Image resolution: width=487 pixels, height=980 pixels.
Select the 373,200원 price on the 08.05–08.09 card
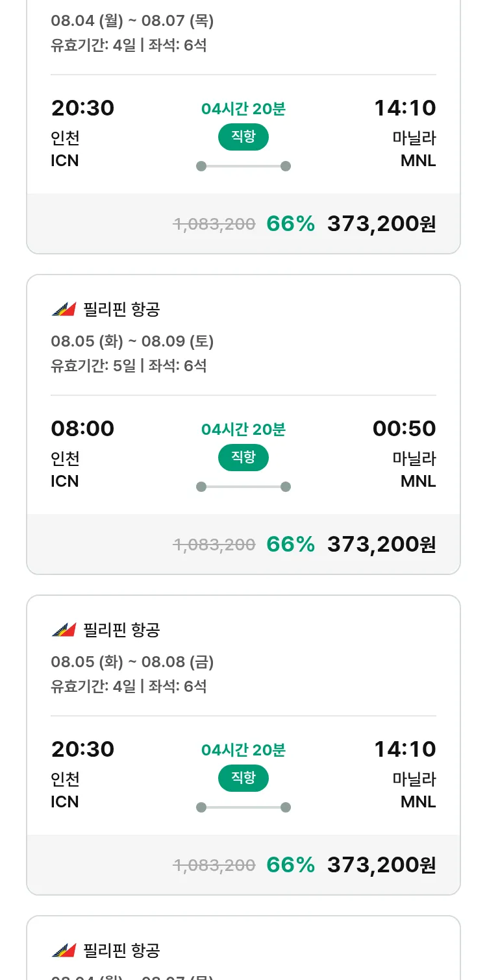[381, 544]
